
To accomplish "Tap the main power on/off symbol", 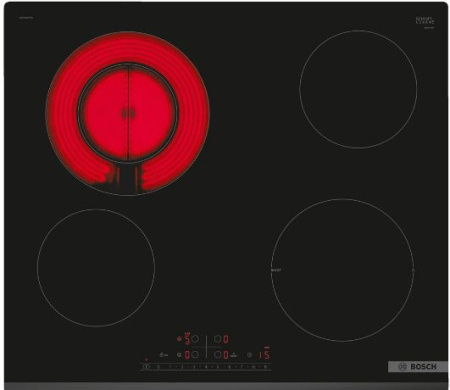I will pyautogui.click(x=146, y=367).
